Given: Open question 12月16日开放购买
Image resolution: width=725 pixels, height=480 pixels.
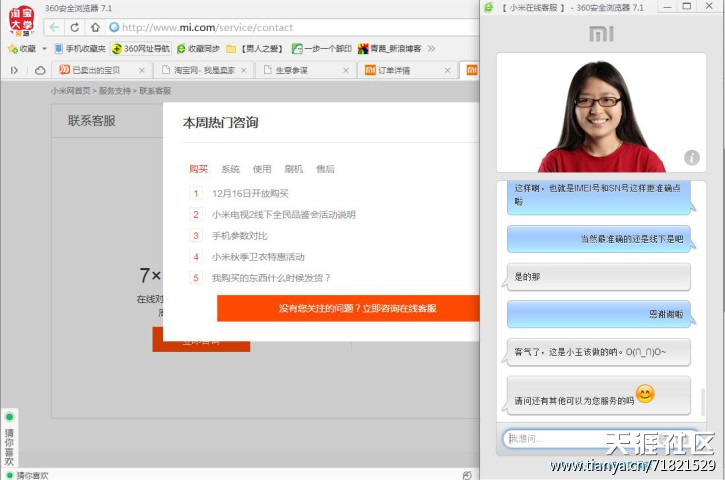Looking at the screenshot, I should click(x=250, y=193).
